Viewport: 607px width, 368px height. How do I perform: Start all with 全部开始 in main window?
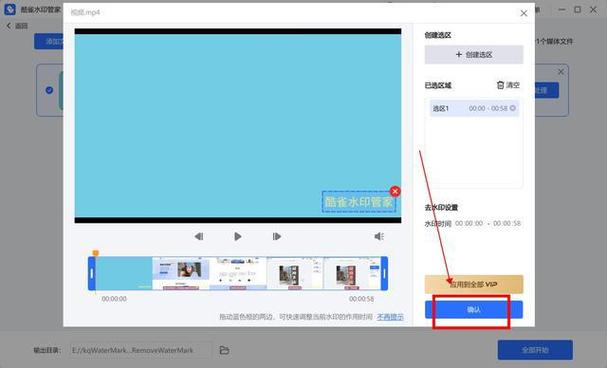tap(535, 350)
